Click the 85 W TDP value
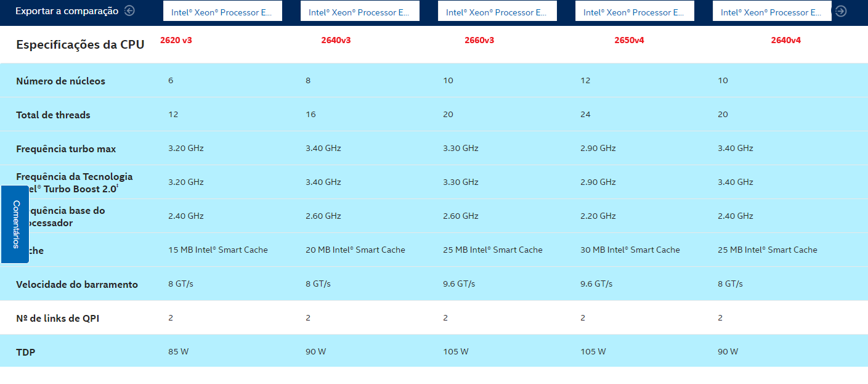 click(x=178, y=351)
